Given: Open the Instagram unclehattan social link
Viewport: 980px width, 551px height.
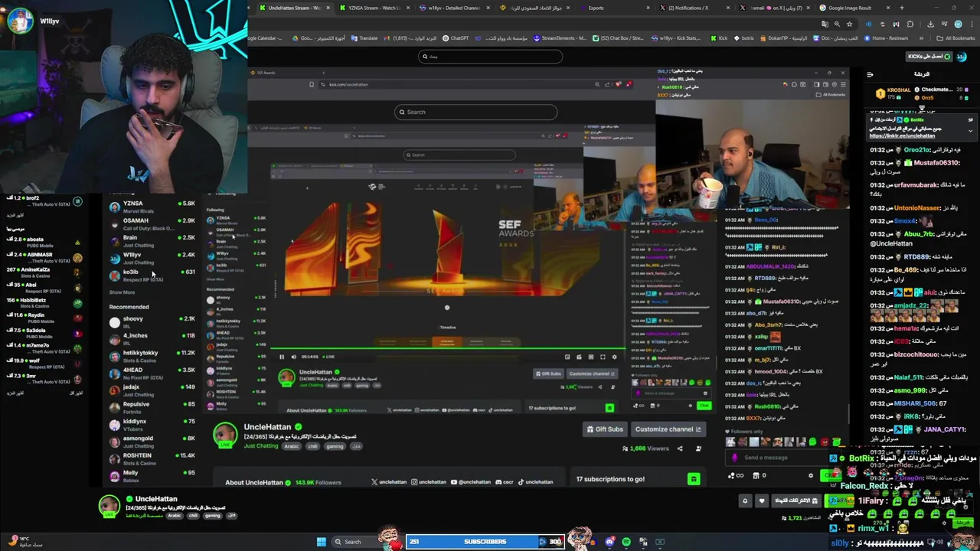Looking at the screenshot, I should [429, 482].
